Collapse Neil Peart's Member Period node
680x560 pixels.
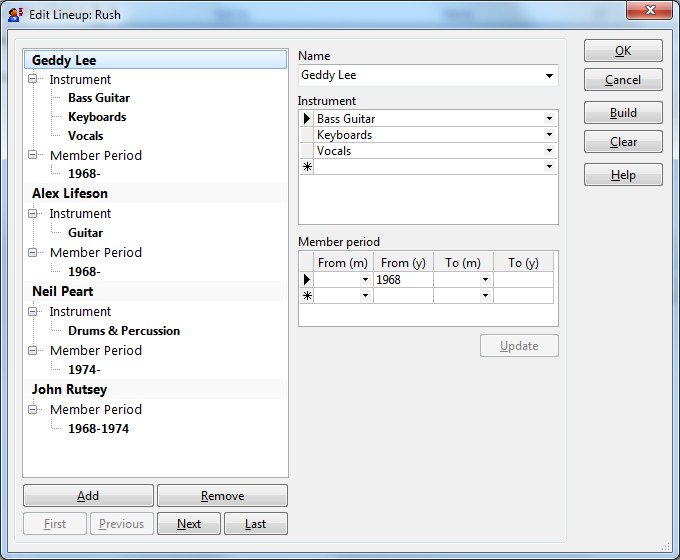(x=33, y=350)
